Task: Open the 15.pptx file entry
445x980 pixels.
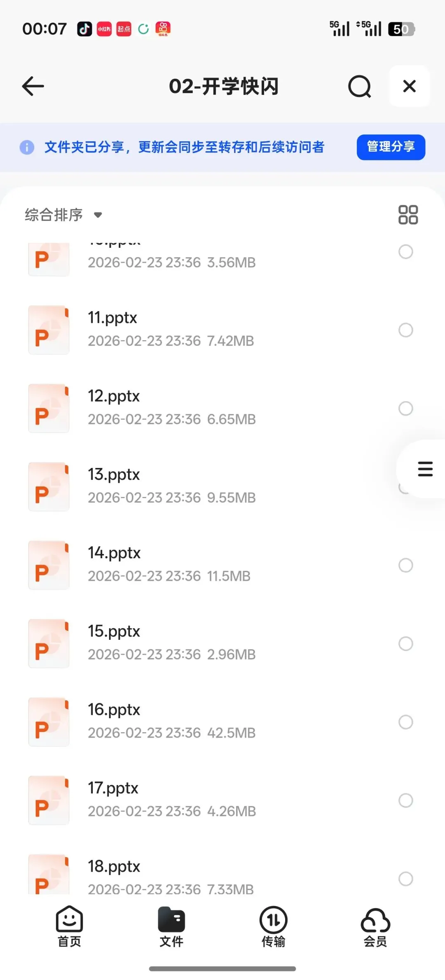Action: coord(222,644)
